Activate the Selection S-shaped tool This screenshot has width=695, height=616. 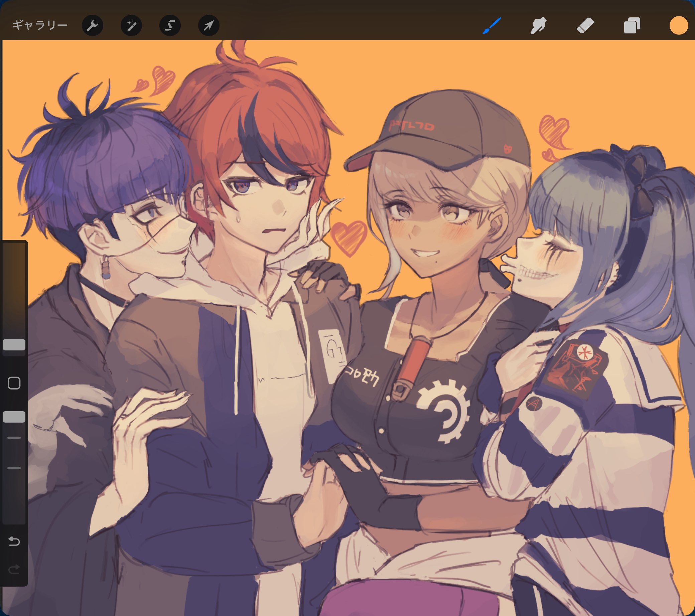pyautogui.click(x=170, y=25)
